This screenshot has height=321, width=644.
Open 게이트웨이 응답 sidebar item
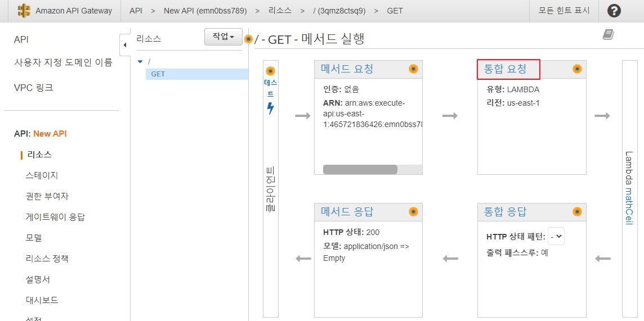[55, 218]
